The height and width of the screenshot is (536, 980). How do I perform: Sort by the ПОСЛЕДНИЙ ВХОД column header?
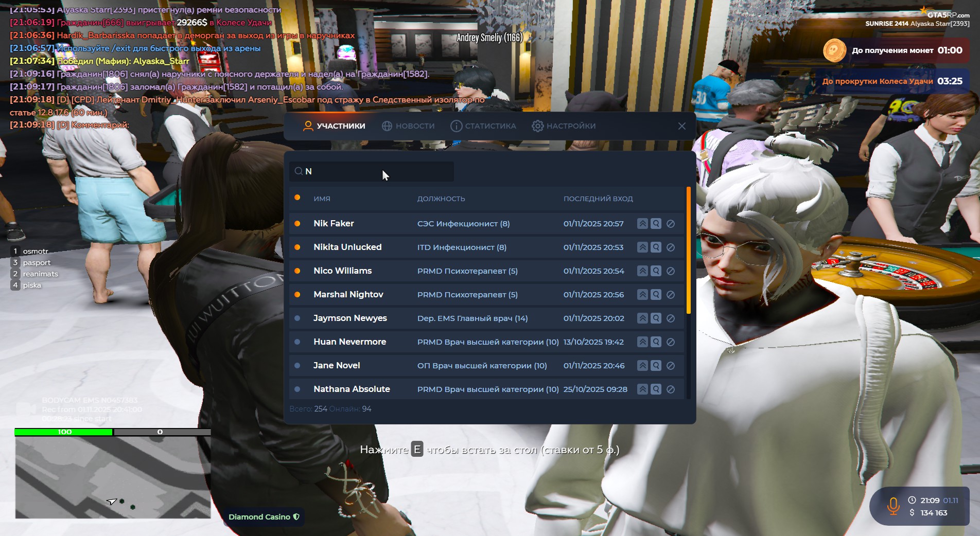click(598, 199)
